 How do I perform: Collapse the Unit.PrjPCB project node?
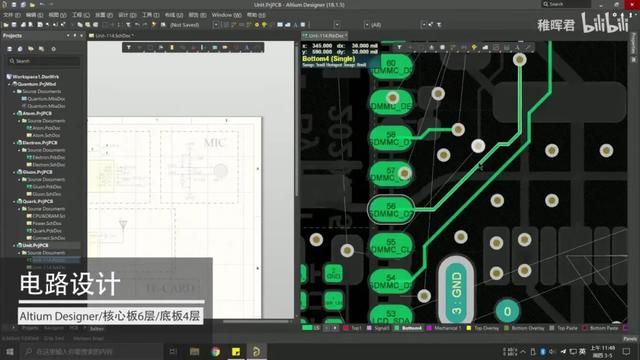pyautogui.click(x=14, y=246)
